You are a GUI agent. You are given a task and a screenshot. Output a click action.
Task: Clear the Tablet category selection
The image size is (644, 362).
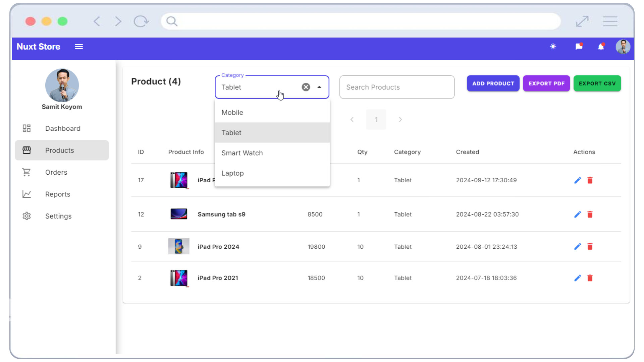click(306, 87)
